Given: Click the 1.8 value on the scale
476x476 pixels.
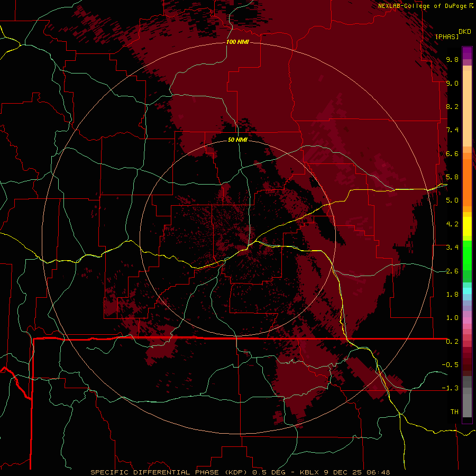Looking at the screenshot, I should 452,295.
